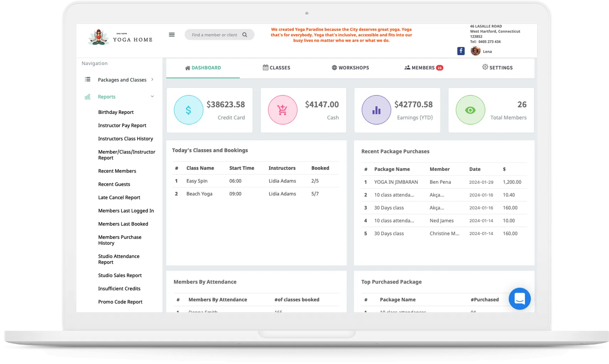Expand the Packages and Classes section
Viewport: 609px width, 364px height.
point(152,79)
